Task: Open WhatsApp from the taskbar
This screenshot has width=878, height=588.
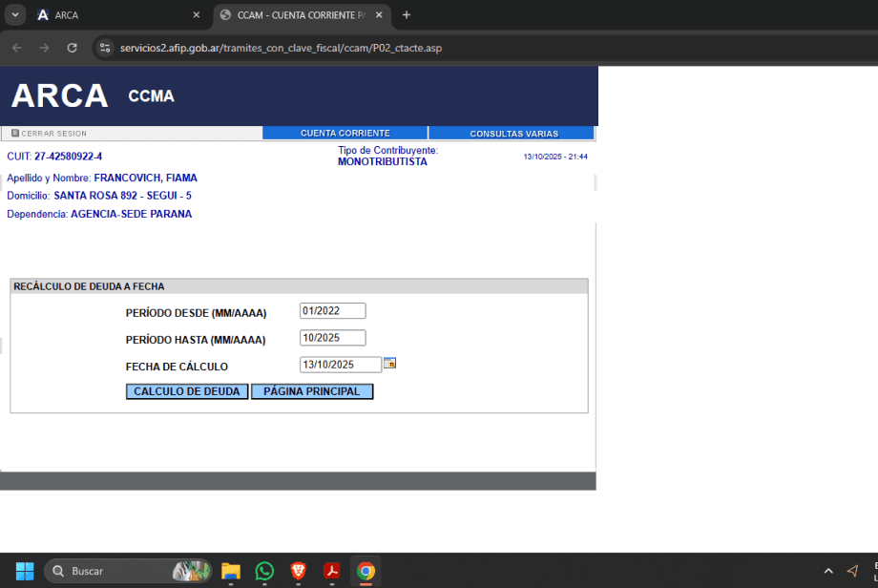Action: point(264,571)
